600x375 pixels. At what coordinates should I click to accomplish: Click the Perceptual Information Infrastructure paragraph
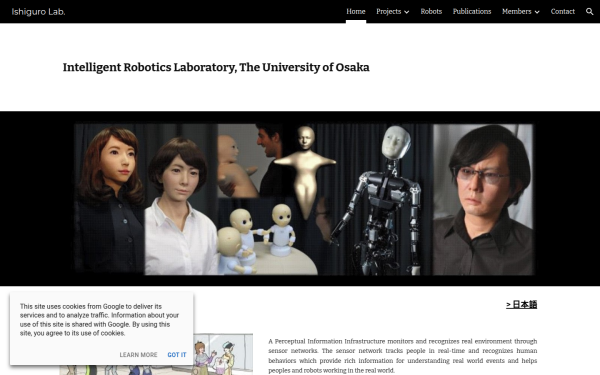(403, 355)
